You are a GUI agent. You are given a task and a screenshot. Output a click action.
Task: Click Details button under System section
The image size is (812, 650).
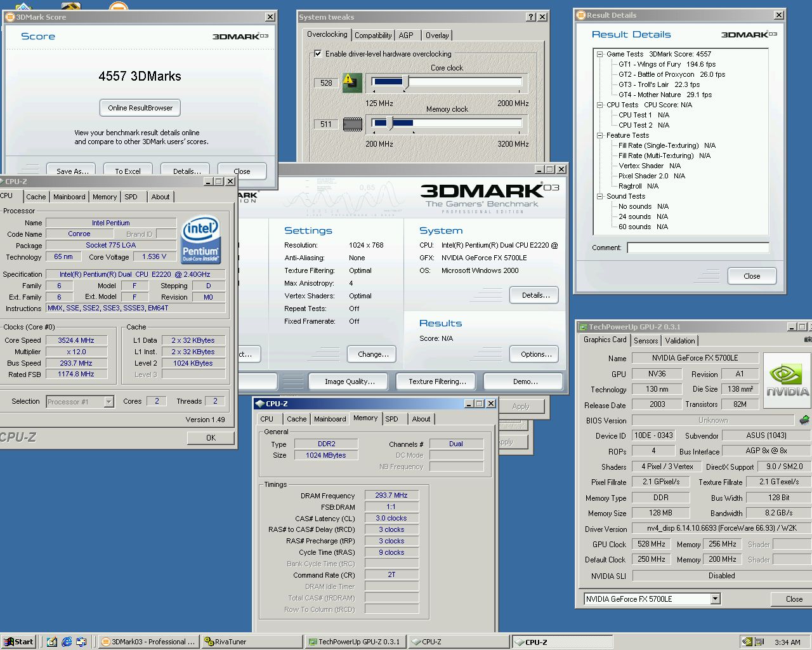coord(535,295)
